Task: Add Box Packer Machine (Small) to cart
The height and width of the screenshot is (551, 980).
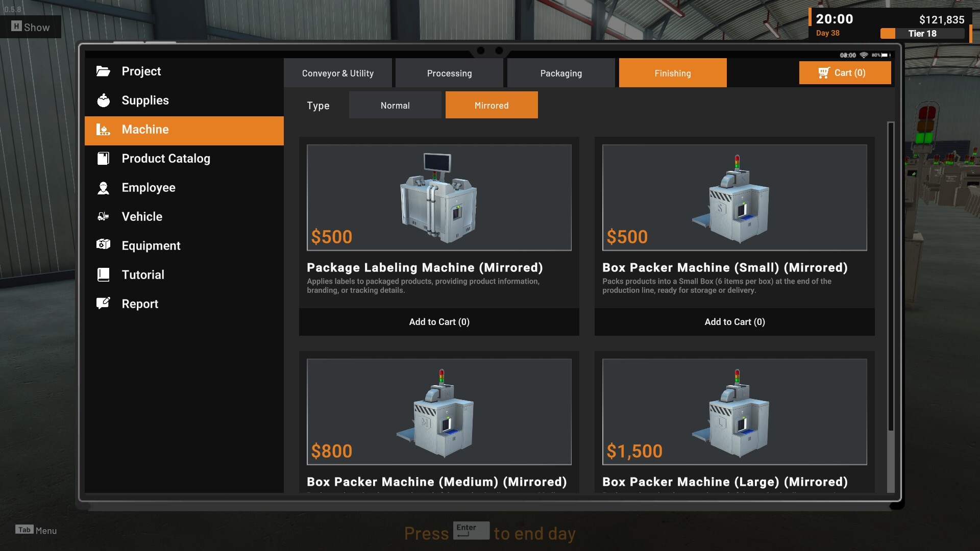Action: (x=734, y=322)
